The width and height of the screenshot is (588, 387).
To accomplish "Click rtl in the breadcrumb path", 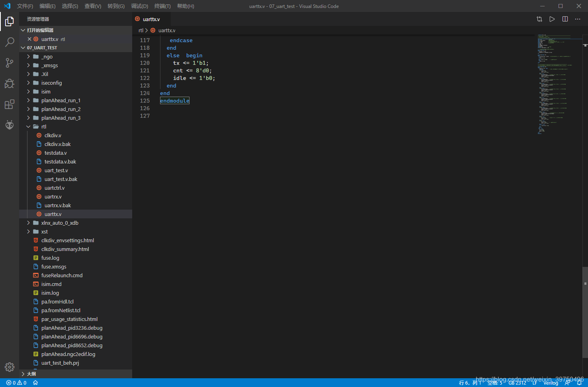I will [x=141, y=30].
